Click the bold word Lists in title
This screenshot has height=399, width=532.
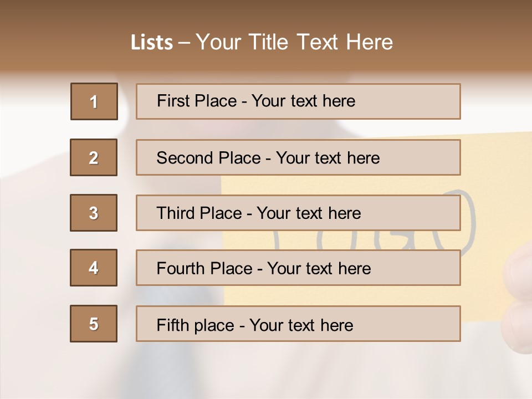pyautogui.click(x=152, y=43)
